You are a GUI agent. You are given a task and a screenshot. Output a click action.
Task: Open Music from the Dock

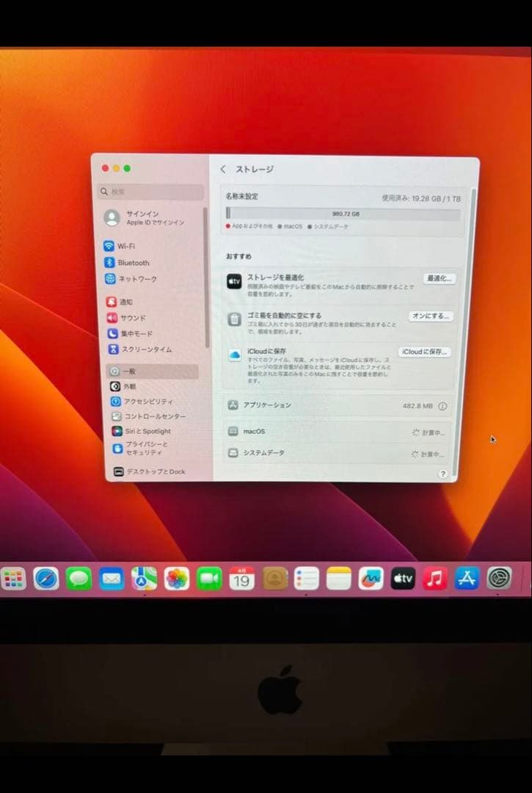pos(435,579)
